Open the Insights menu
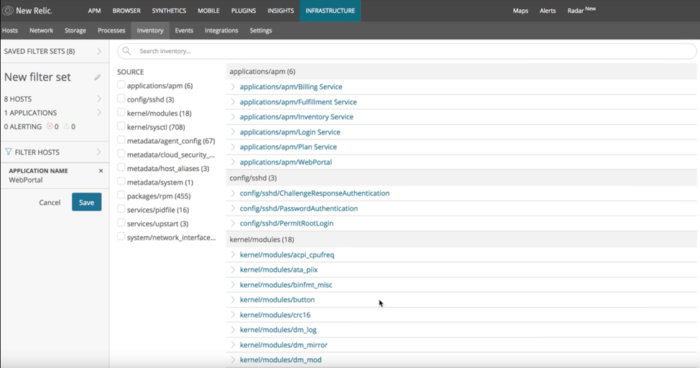The height and width of the screenshot is (368, 700). click(280, 11)
